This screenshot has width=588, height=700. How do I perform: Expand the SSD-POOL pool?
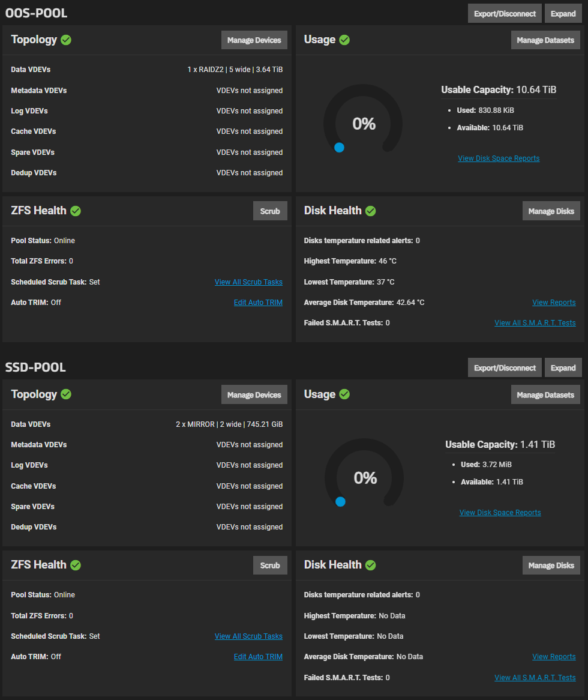click(x=563, y=368)
